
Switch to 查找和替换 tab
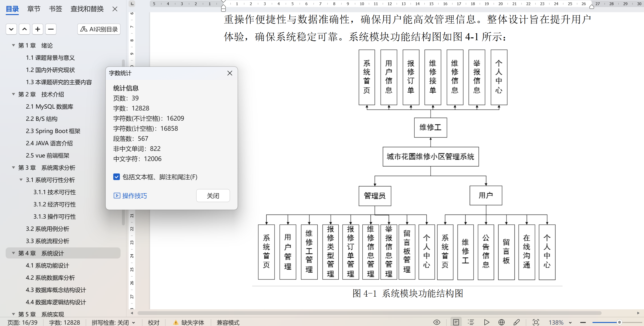pyautogui.click(x=87, y=9)
